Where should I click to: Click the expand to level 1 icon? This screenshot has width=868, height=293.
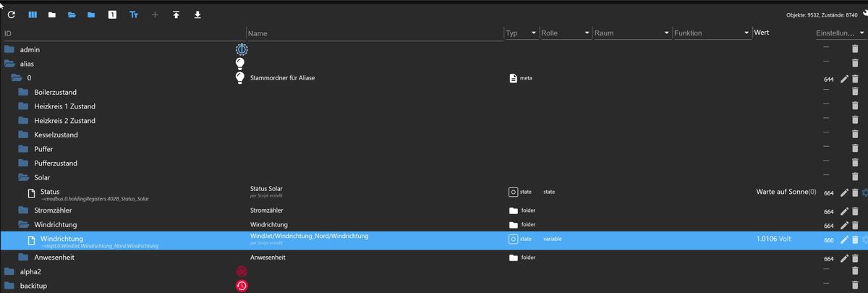click(112, 14)
